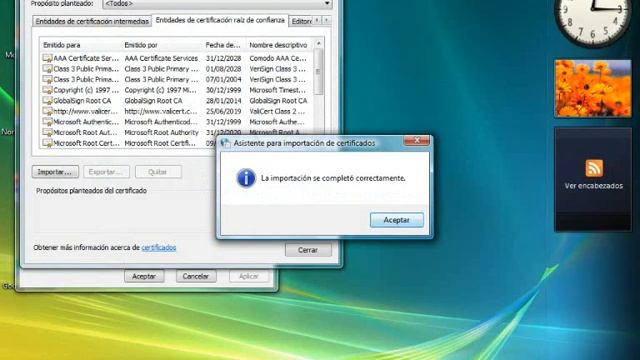Switch to the Editores tab

[x=301, y=21]
